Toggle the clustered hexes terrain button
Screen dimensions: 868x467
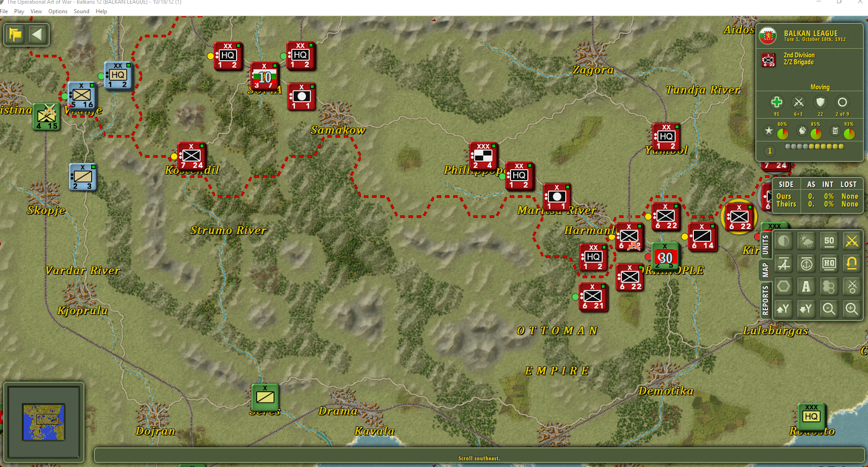click(829, 286)
